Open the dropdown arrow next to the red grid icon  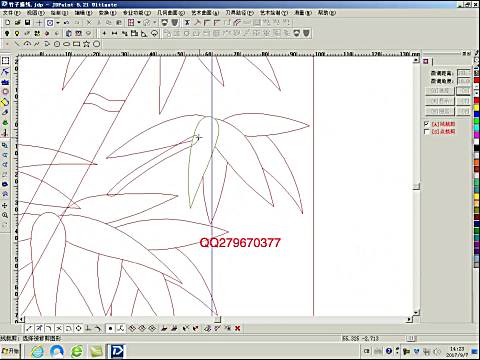click(139, 23)
